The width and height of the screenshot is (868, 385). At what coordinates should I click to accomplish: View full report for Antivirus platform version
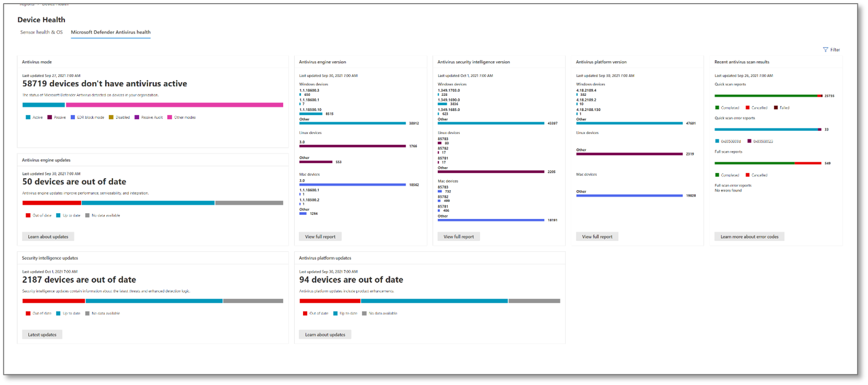(597, 237)
